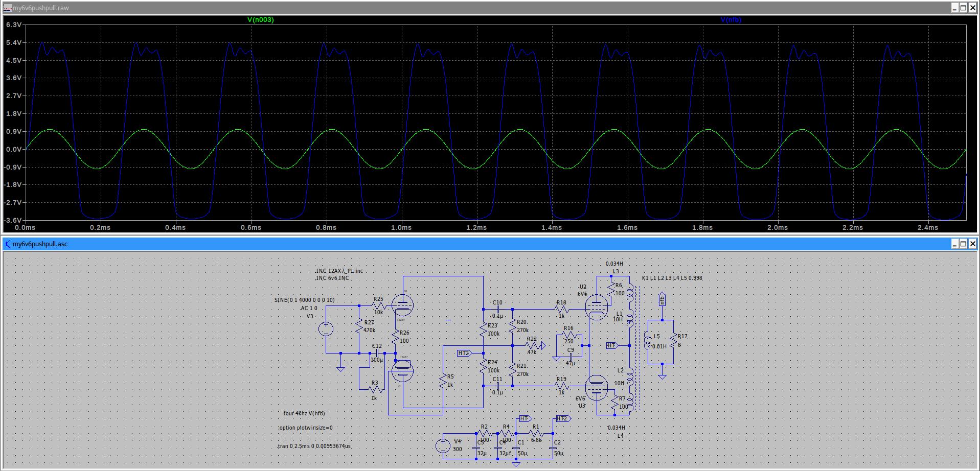Click the K1 coupling statement text
980x471 pixels.
(x=672, y=278)
